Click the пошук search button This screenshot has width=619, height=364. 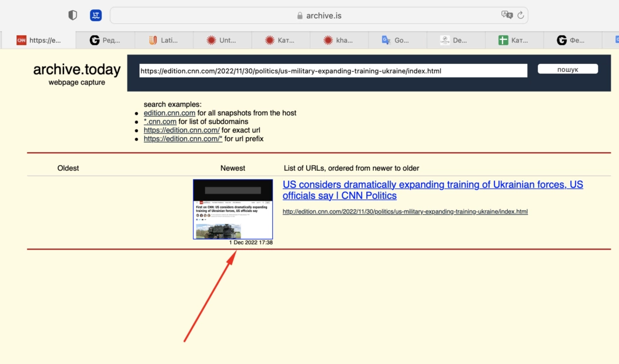tap(568, 69)
